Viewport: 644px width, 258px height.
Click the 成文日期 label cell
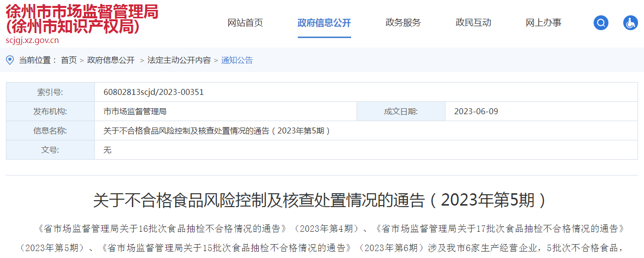tap(401, 112)
